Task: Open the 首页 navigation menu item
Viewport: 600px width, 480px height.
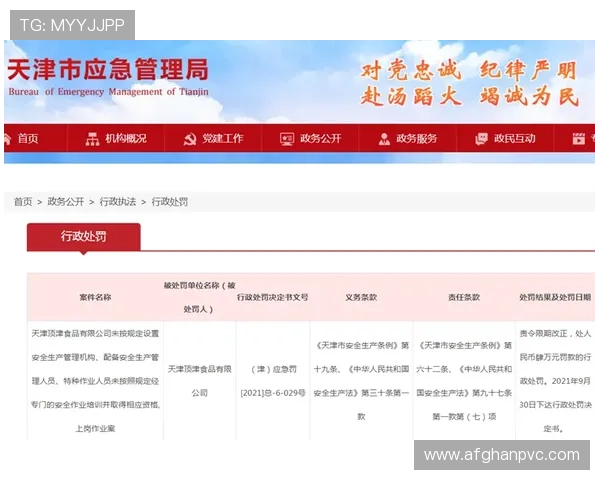Action: click(x=28, y=139)
